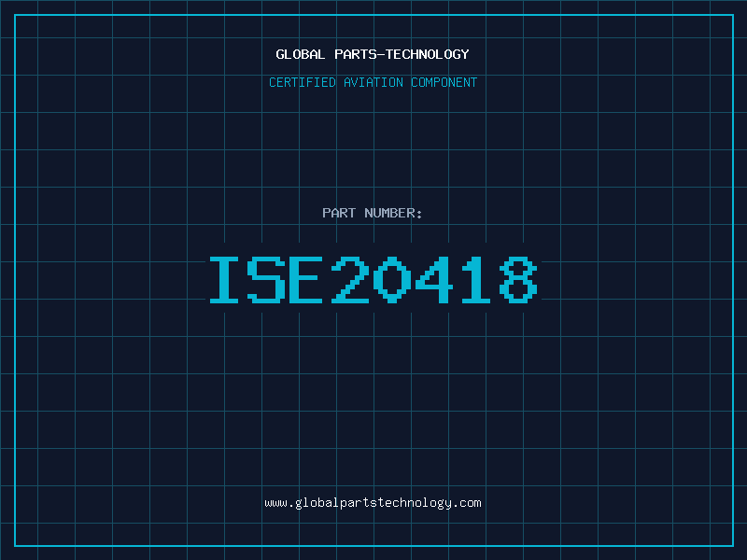The height and width of the screenshot is (560, 747).
Task: Click the PART NUMBER: label
Action: point(373,213)
